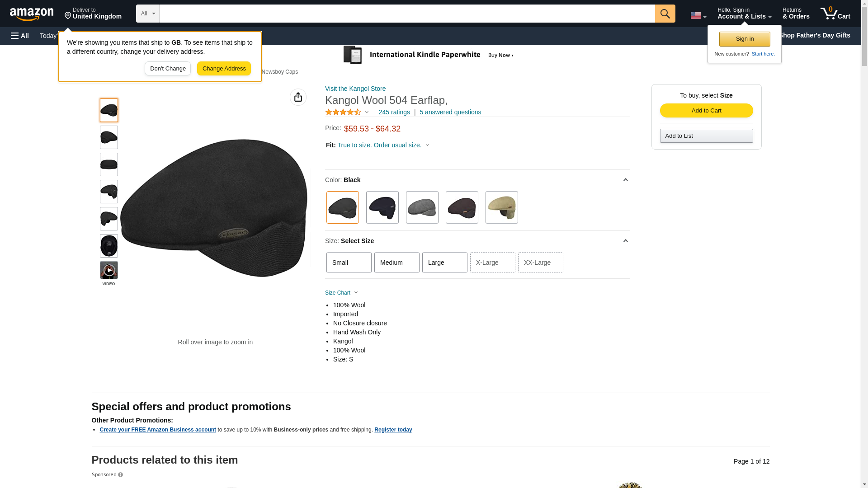868x488 pixels.
Task: Open the country flag language selector
Action: point(698,15)
